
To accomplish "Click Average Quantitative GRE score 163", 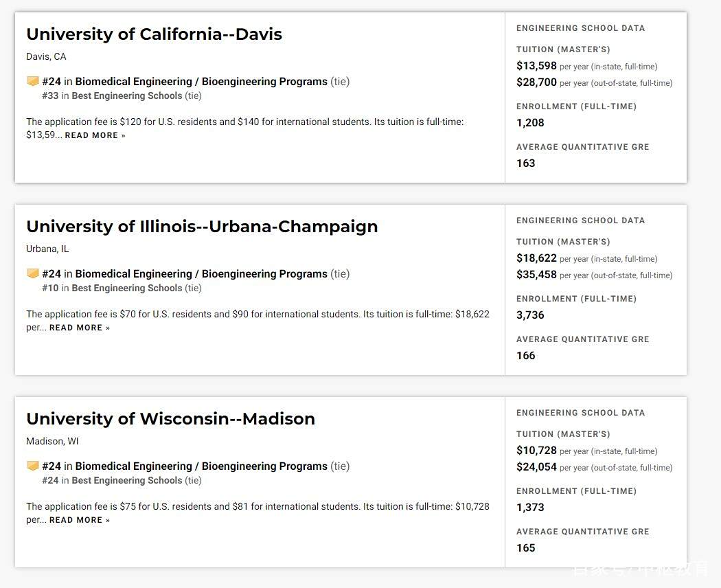I will click(525, 163).
